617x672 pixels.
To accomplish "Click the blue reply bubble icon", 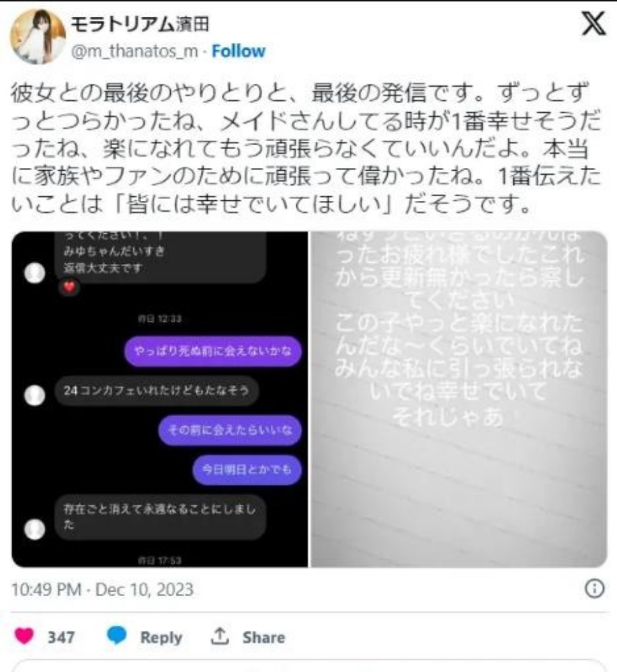I will (x=117, y=636).
